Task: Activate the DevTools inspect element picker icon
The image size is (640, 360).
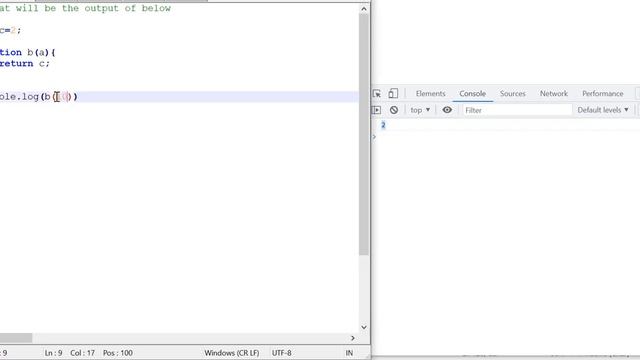Action: click(x=377, y=93)
